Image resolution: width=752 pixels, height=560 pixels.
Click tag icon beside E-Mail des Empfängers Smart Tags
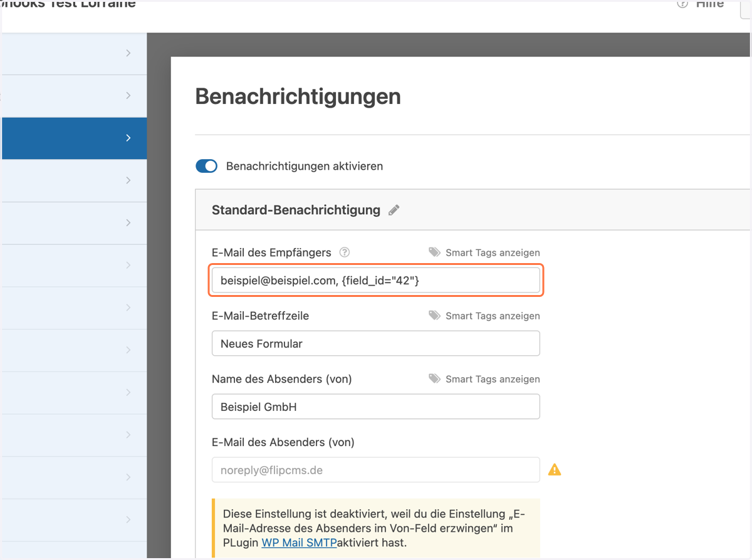coord(434,252)
